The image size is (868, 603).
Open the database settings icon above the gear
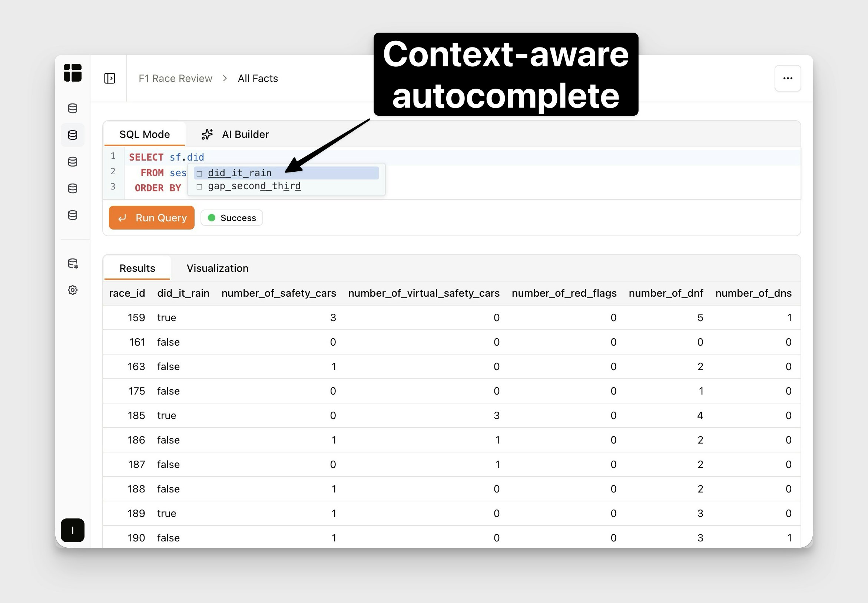coord(73,264)
